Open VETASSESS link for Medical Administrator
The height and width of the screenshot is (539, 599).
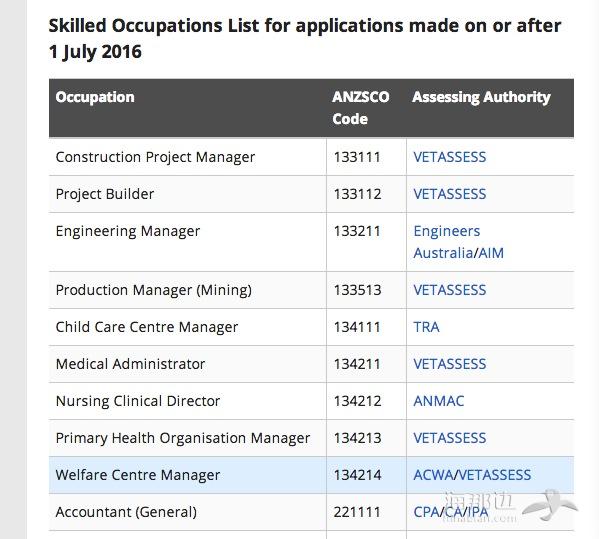[x=450, y=364]
